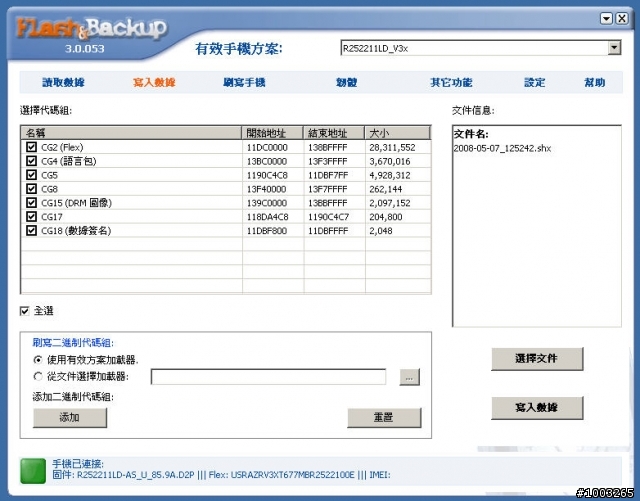640x501 pixels.
Task: Uncheck the CG18 (數據簽名) checkbox
Action: click(31, 230)
